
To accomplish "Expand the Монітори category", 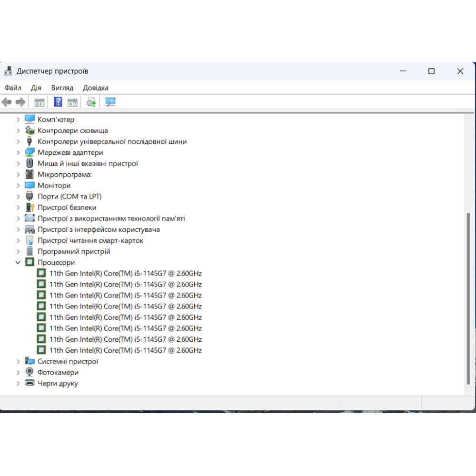I will coord(18,186).
